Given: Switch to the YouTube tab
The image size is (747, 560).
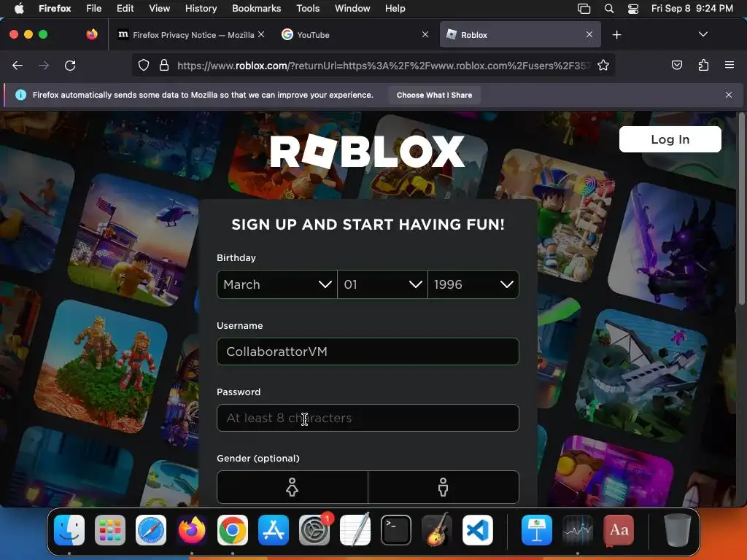Looking at the screenshot, I should (355, 35).
